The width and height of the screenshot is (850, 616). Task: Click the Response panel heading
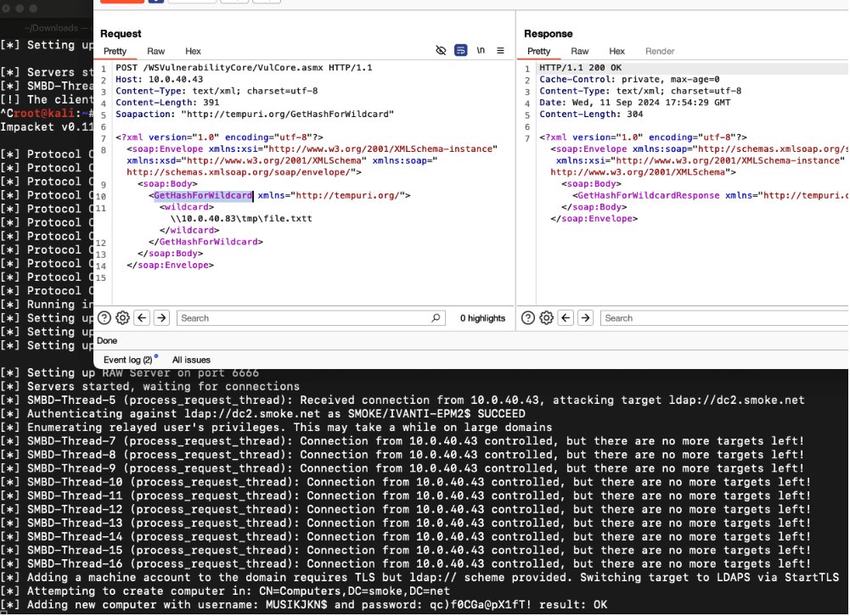pyautogui.click(x=548, y=34)
